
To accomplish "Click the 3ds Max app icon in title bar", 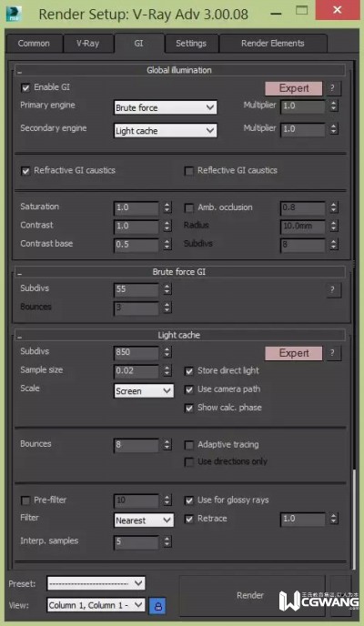I will click(x=14, y=13).
